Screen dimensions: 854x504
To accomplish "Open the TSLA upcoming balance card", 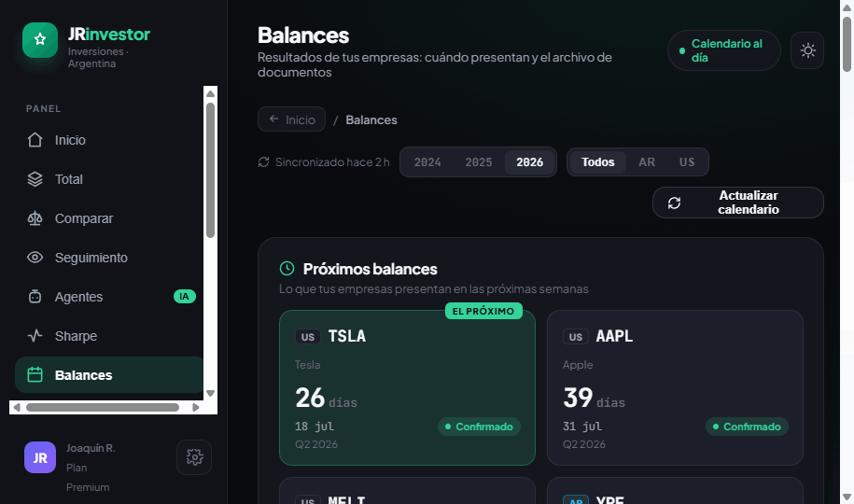I will click(407, 388).
